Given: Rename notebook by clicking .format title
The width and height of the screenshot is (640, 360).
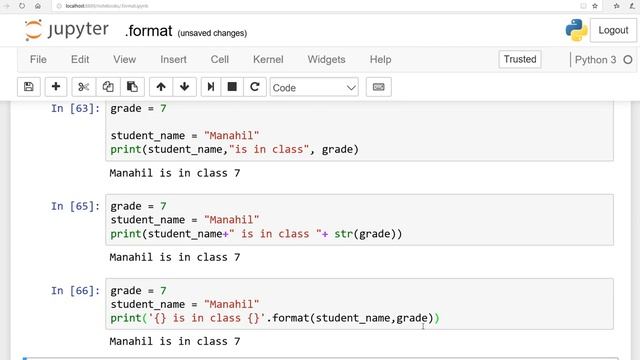Looking at the screenshot, I should click(149, 31).
